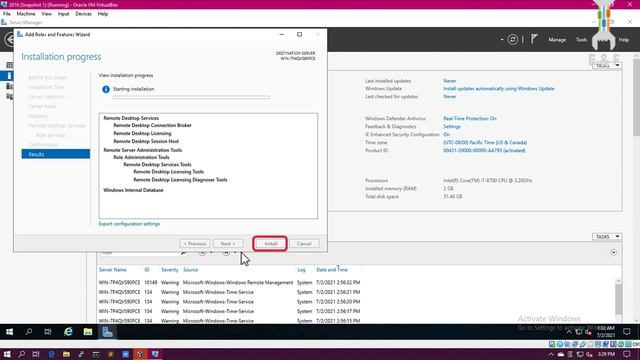This screenshot has height=360, width=640.
Task: Sort events by Severity column
Action: 169,270
